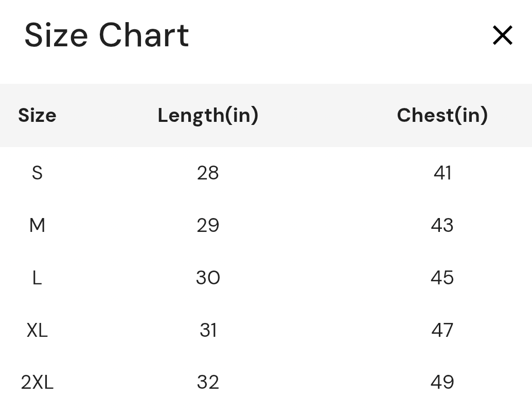
Task: Click chest value 49 for size 2XL
Action: 442,383
